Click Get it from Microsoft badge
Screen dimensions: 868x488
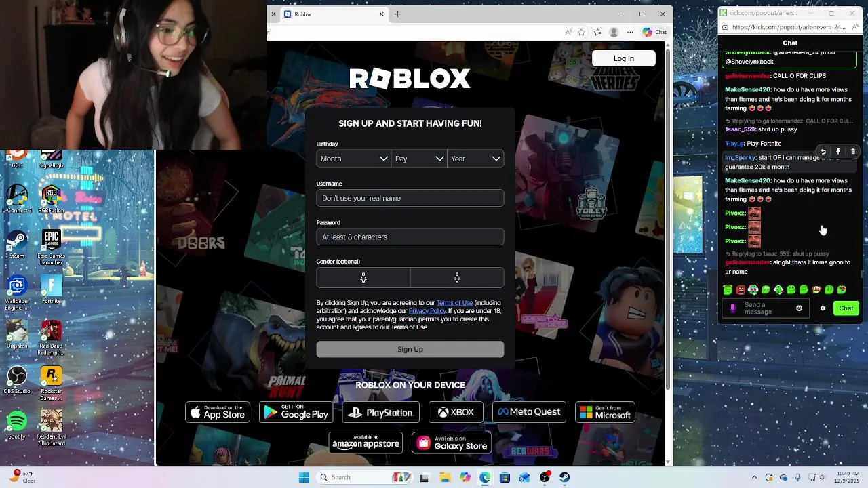605,412
